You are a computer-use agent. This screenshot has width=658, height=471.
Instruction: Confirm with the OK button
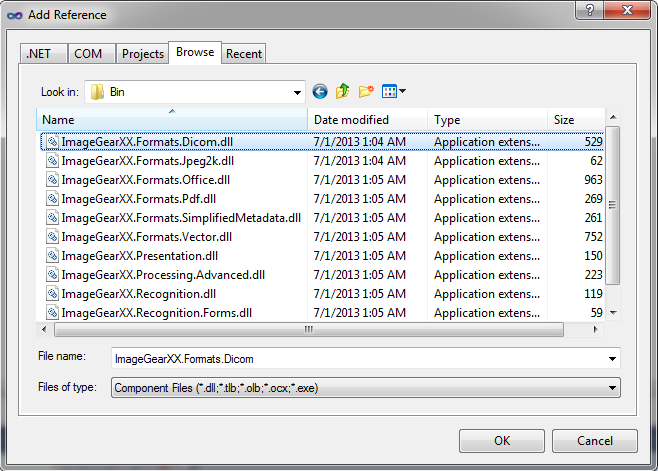(502, 441)
